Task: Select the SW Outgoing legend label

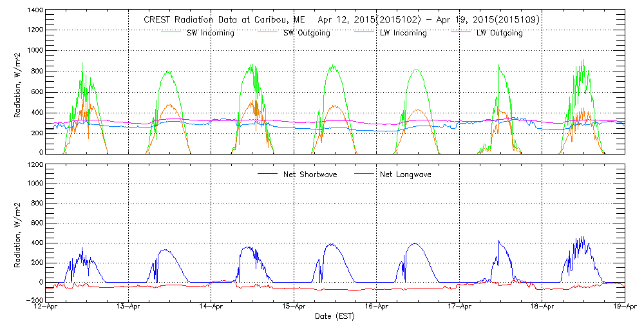Action: (307, 33)
